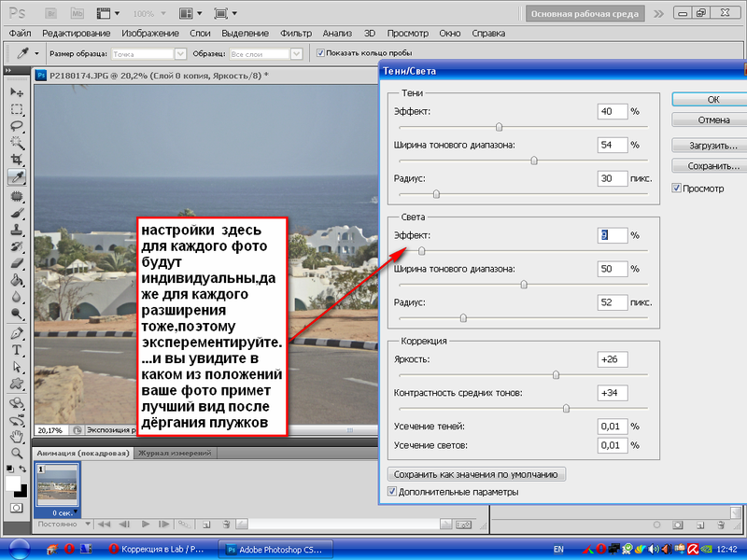Select the Lasso tool
This screenshot has width=747, height=560.
point(17,126)
